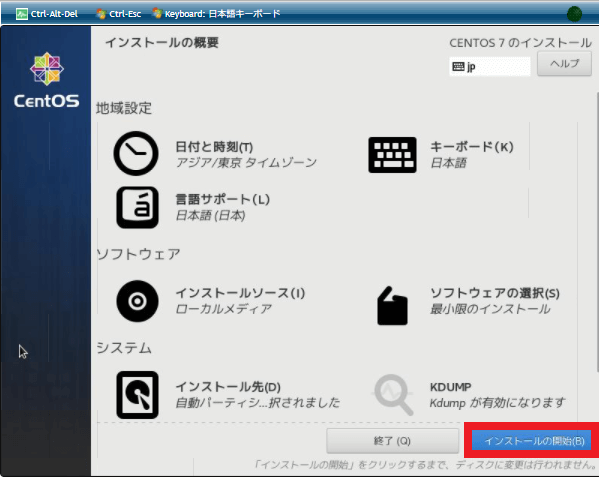The height and width of the screenshot is (480, 599).
Task: Click keyboard icon in jp layout indicator
Action: 458,66
